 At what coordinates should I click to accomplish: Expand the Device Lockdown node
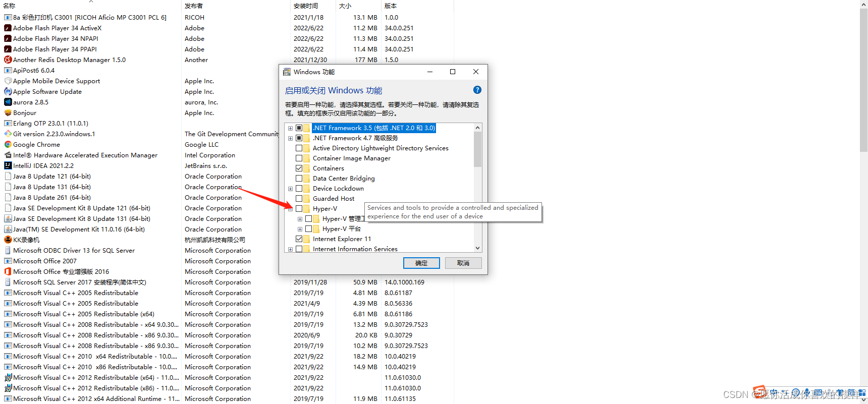click(290, 189)
